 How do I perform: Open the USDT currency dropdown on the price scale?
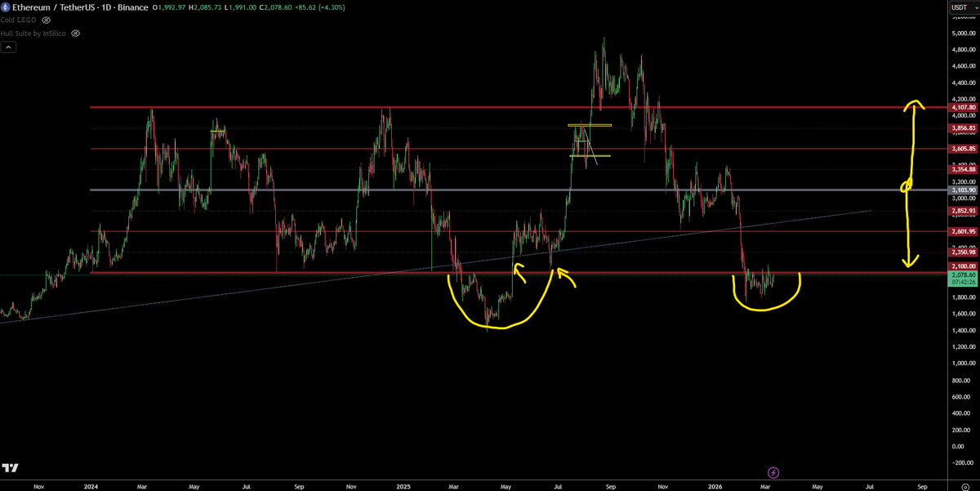(959, 7)
